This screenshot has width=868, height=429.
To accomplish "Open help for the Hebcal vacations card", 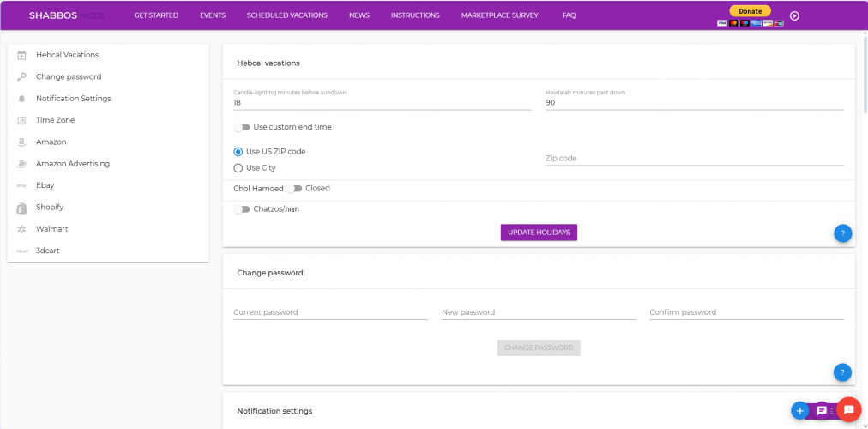I will pyautogui.click(x=842, y=233).
